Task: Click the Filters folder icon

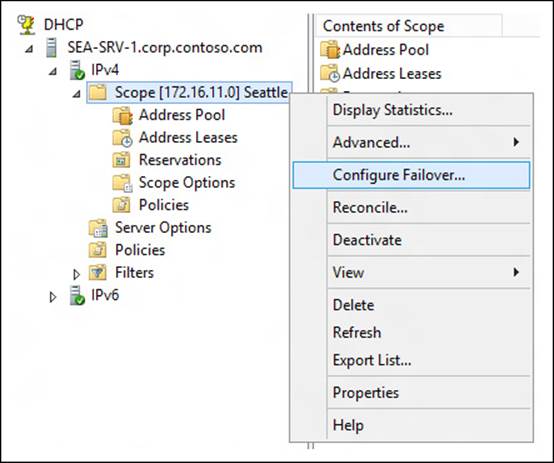Action: point(98,272)
